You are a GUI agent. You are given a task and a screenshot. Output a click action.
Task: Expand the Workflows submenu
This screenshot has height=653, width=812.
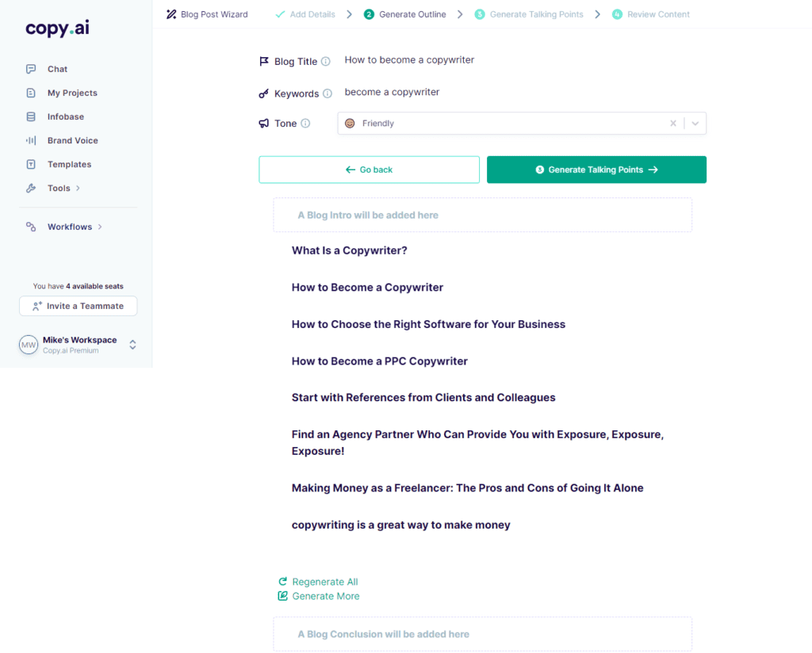(x=100, y=227)
